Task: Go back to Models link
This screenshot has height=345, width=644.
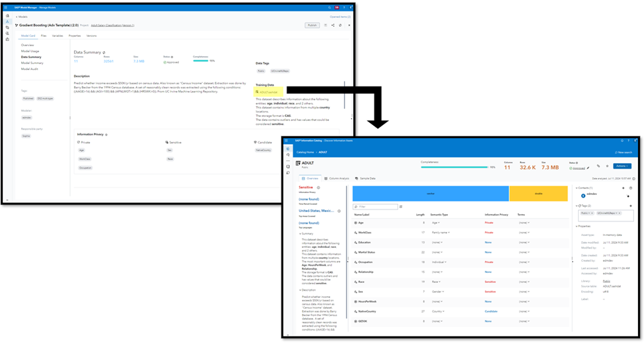Action: point(22,17)
